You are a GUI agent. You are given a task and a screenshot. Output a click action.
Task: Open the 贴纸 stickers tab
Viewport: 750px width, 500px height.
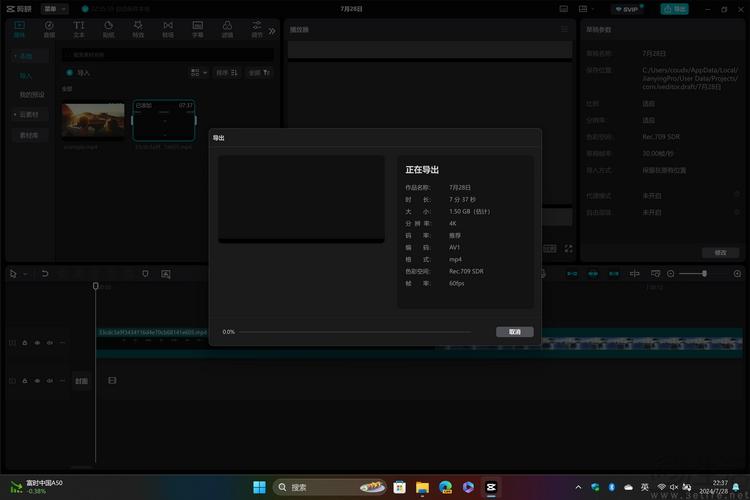(x=109, y=29)
